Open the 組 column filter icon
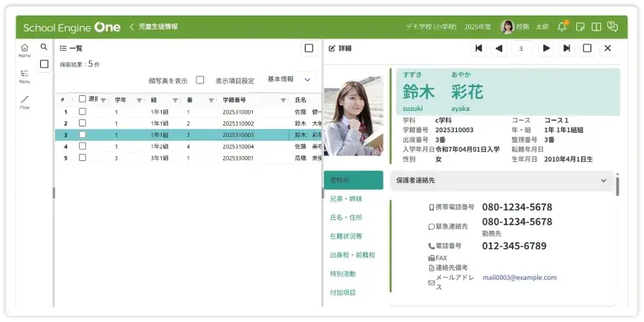 click(x=175, y=100)
